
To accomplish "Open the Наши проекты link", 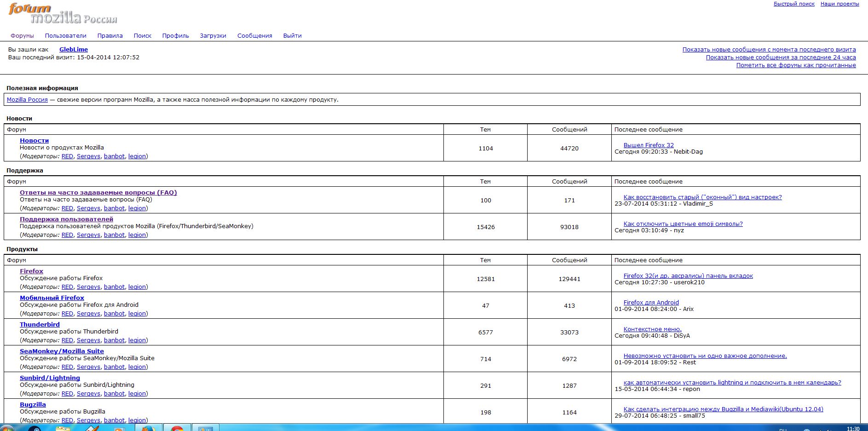I will (840, 4).
